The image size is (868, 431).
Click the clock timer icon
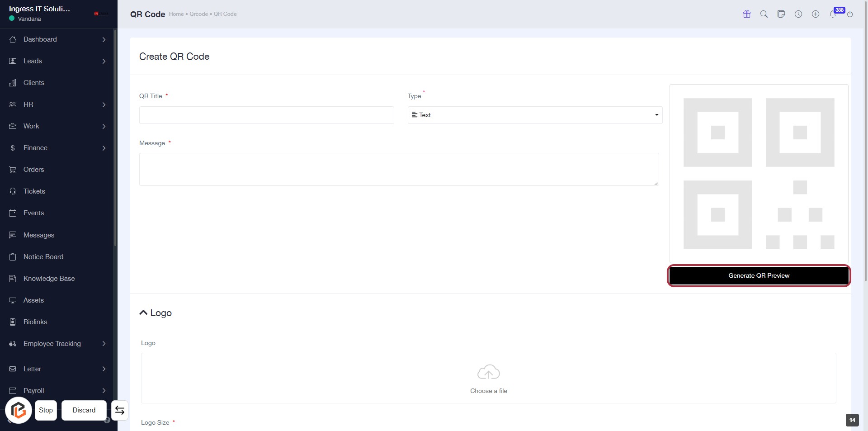click(x=798, y=14)
